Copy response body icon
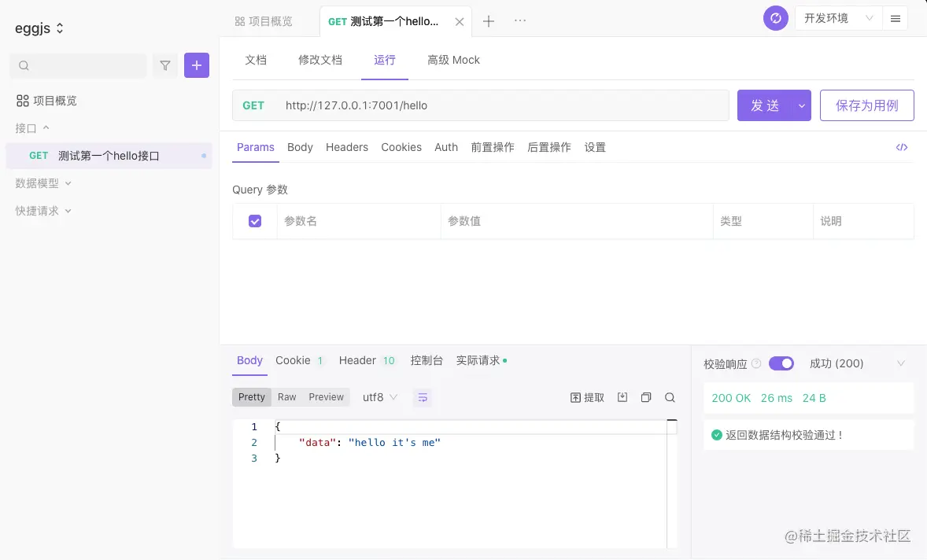The width and height of the screenshot is (927, 560). (646, 397)
